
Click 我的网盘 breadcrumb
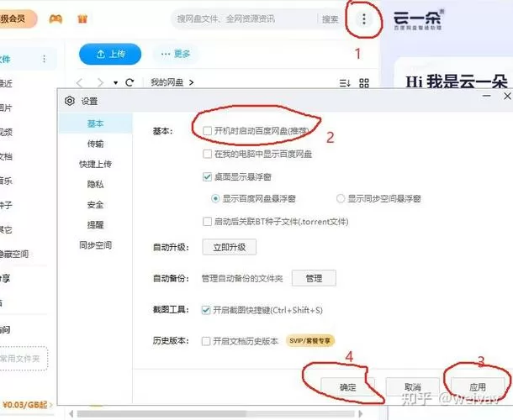(167, 82)
